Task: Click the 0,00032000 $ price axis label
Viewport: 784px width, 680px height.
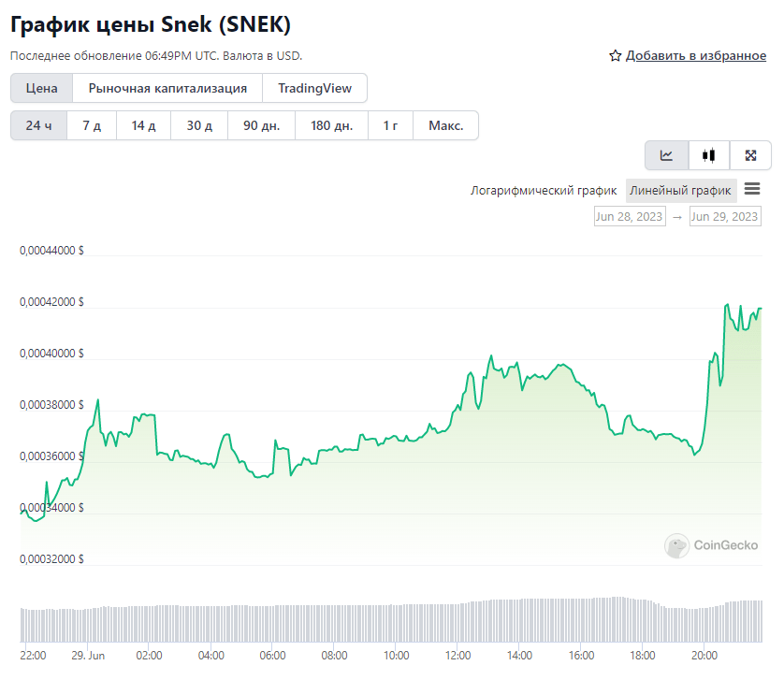Action: 51,559
